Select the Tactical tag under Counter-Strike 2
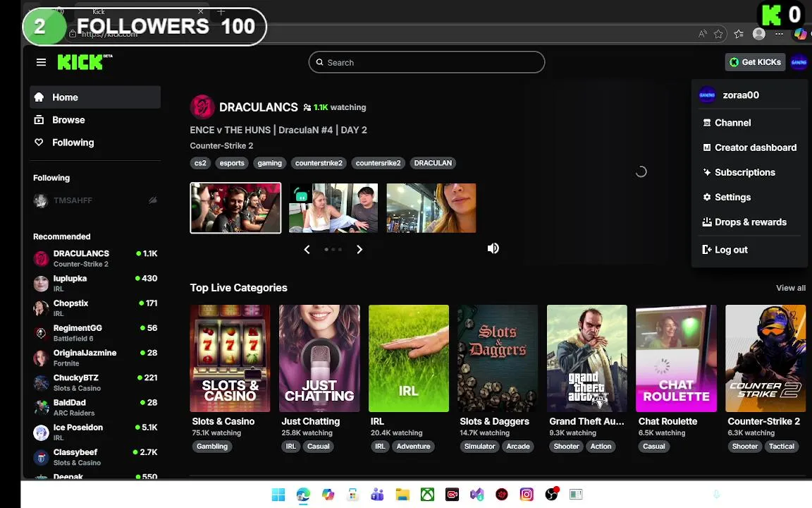812x508 pixels. click(x=782, y=447)
